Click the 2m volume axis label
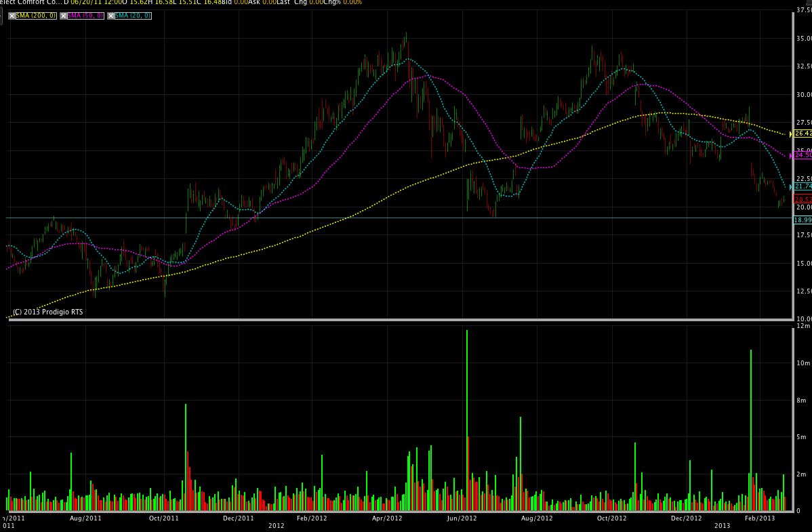 tap(802, 474)
